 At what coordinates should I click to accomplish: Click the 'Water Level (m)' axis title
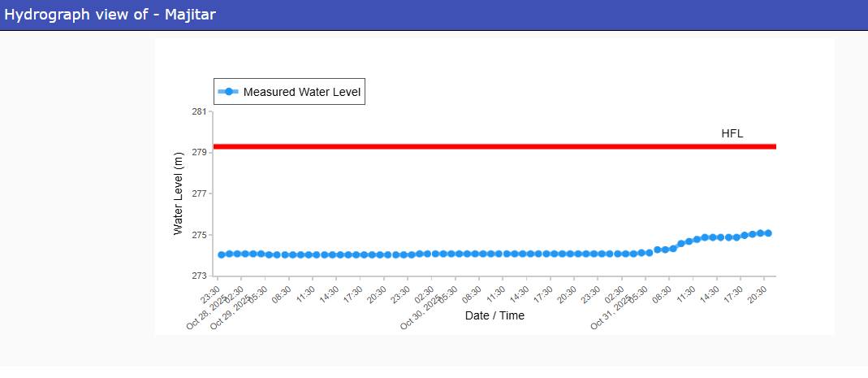[x=178, y=193]
